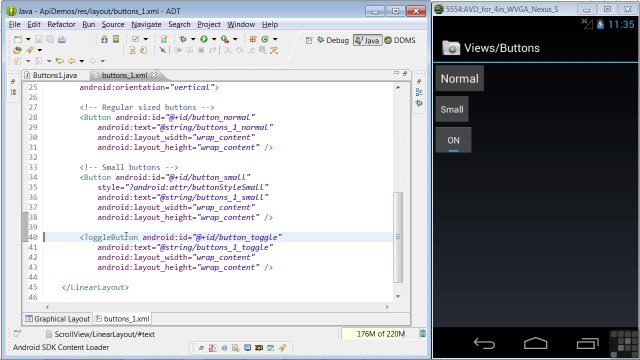
Task: Toggle the ON button in emulator
Action: [x=453, y=140]
